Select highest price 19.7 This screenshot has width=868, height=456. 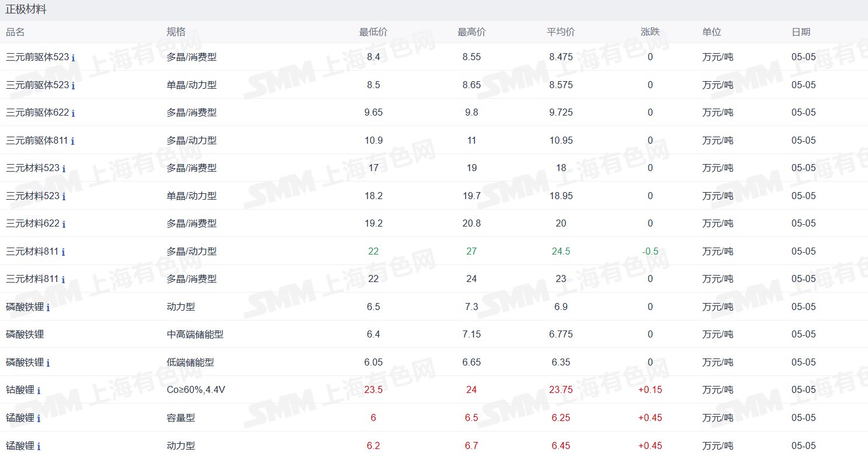click(471, 196)
